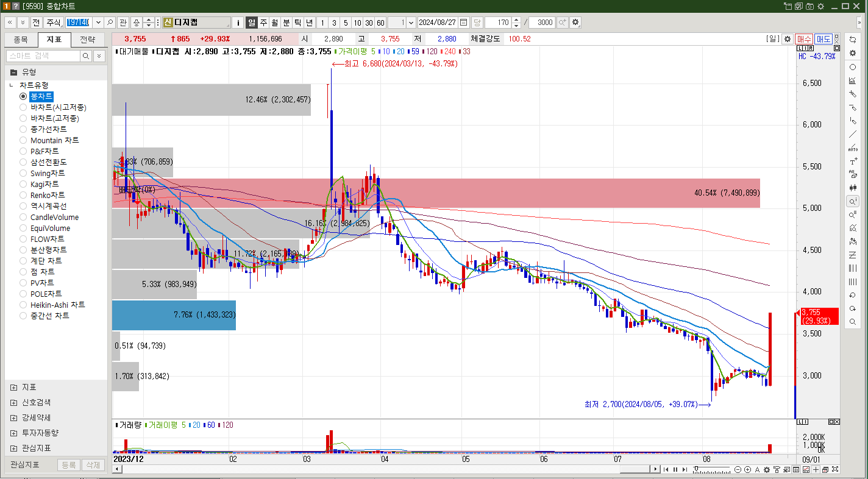Click the top toolbar chart settings gear

click(x=575, y=23)
